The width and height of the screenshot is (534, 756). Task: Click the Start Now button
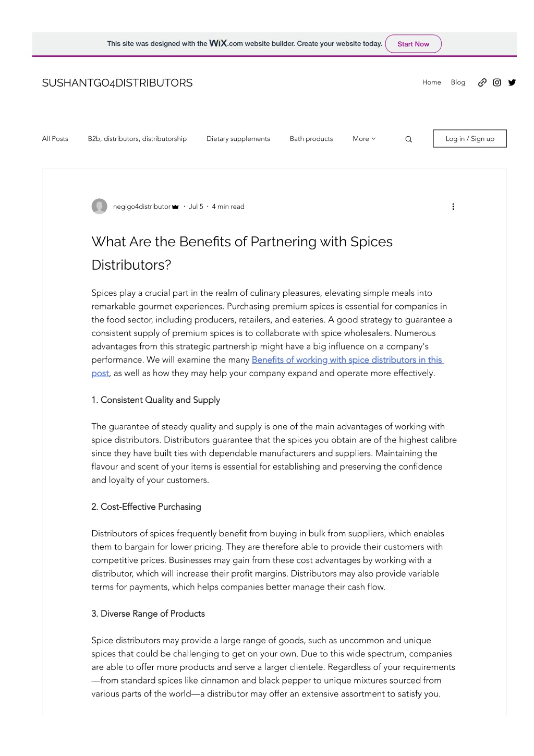[413, 44]
